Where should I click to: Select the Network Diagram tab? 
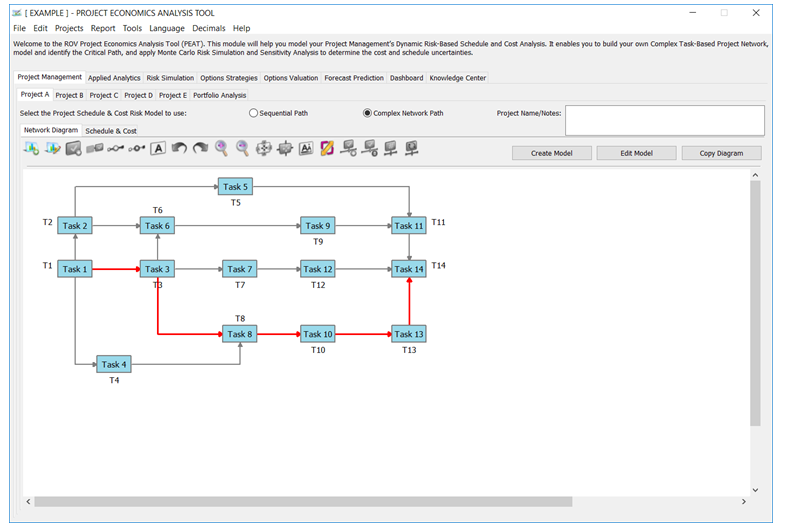pyautogui.click(x=51, y=130)
